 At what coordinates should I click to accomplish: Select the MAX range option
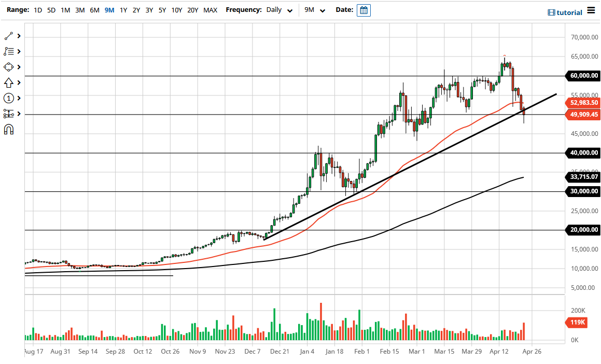pos(210,10)
